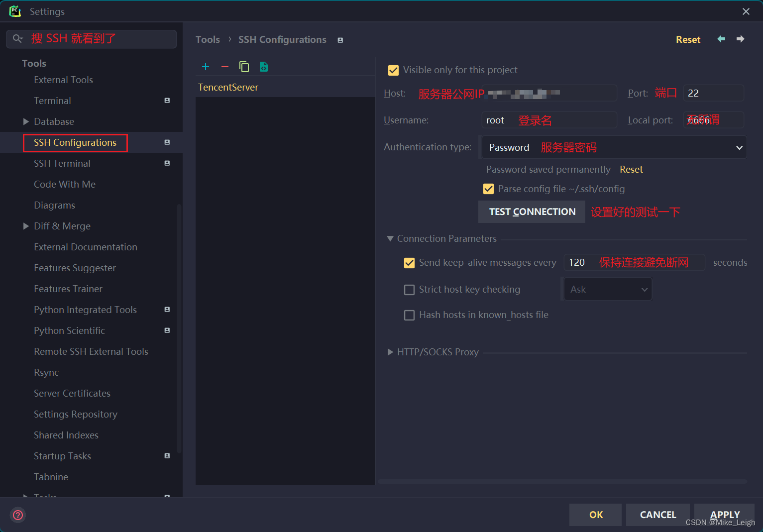Click the green file icon beside copy in the SSH list toolbar
This screenshot has width=763, height=532.
point(264,67)
